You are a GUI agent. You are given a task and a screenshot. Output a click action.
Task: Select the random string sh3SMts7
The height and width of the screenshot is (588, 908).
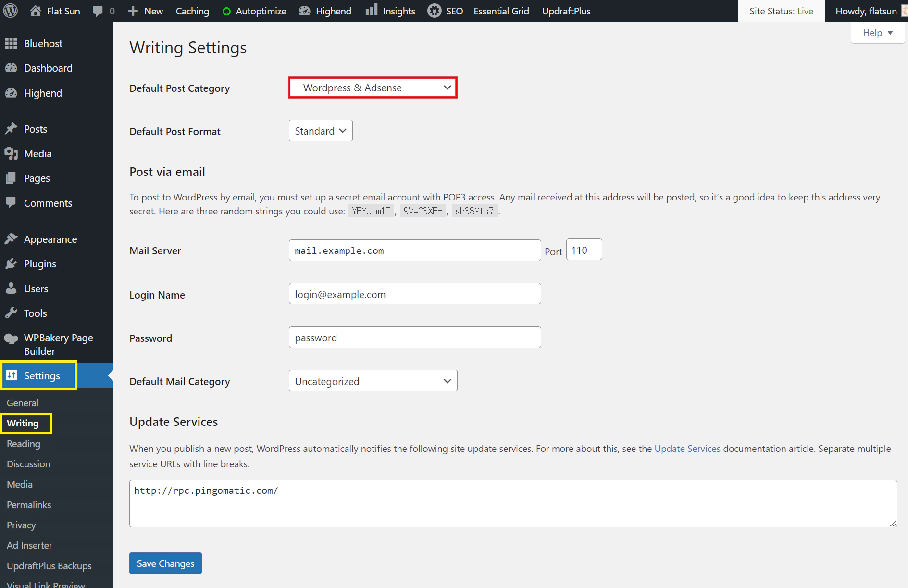474,211
